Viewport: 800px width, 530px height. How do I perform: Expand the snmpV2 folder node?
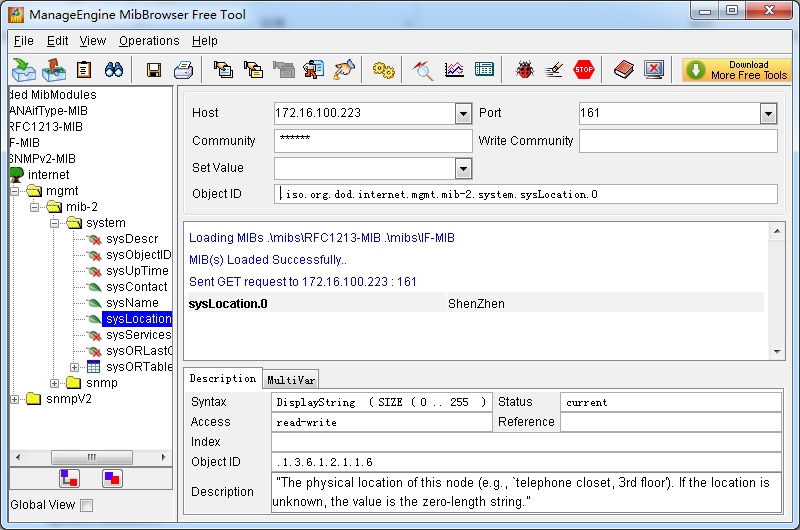click(x=14, y=399)
